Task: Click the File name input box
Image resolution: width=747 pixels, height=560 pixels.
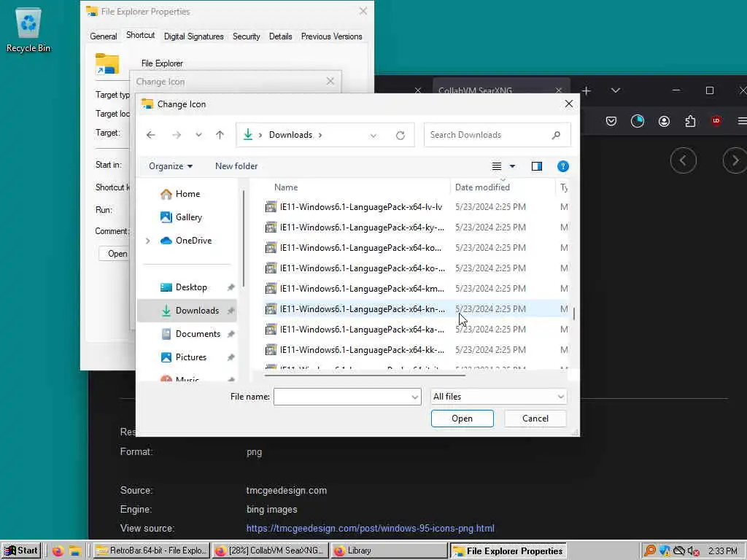Action: point(342,397)
